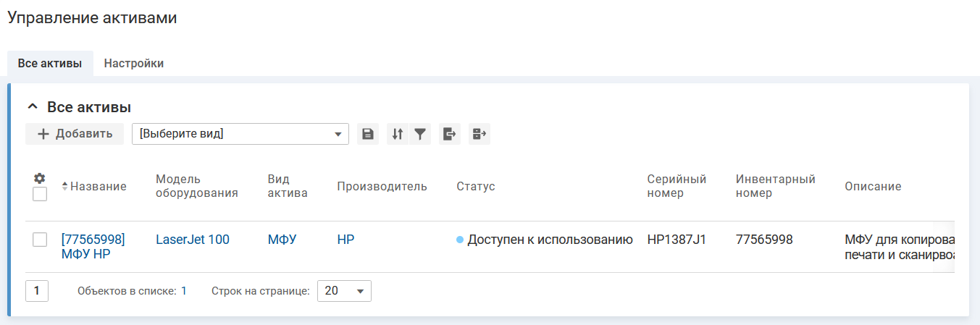The image size is (980, 325).
Task: Click the Добавить button
Action: (75, 134)
